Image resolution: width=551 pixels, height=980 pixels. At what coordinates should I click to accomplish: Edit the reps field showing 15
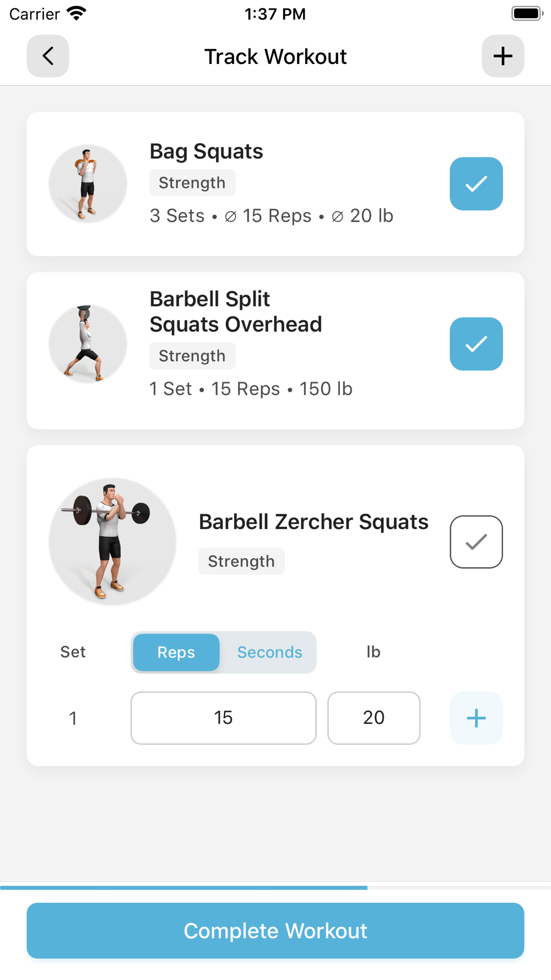223,718
